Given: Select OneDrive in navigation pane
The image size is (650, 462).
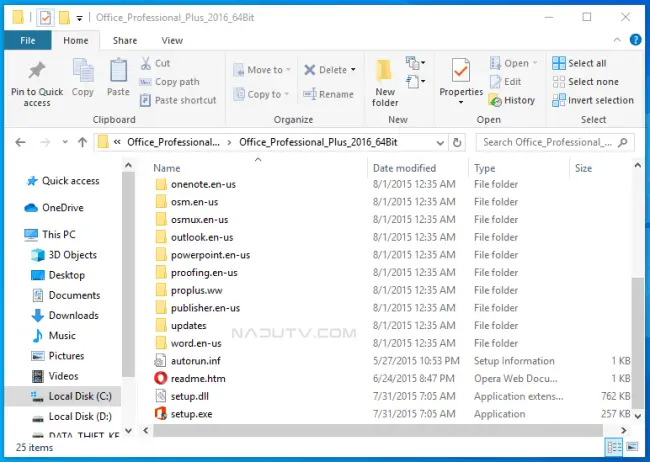Looking at the screenshot, I should tap(54, 207).
